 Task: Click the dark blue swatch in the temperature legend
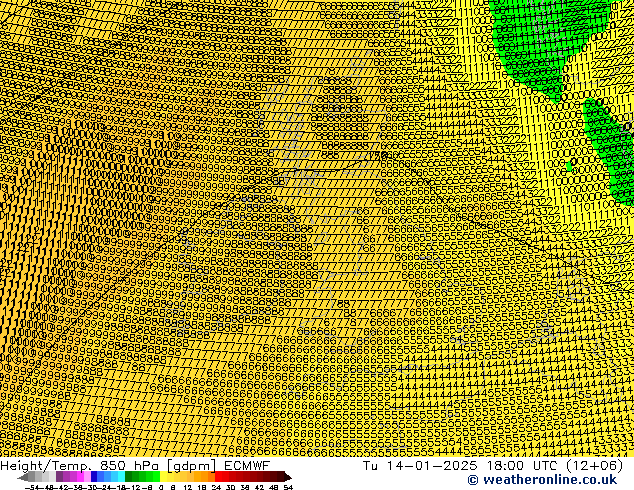click(x=94, y=477)
